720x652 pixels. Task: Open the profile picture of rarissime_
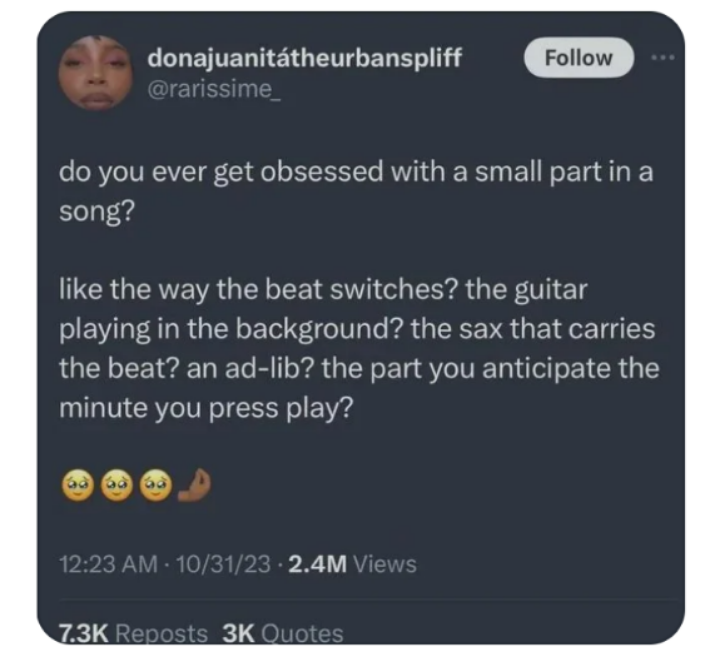[x=96, y=73]
